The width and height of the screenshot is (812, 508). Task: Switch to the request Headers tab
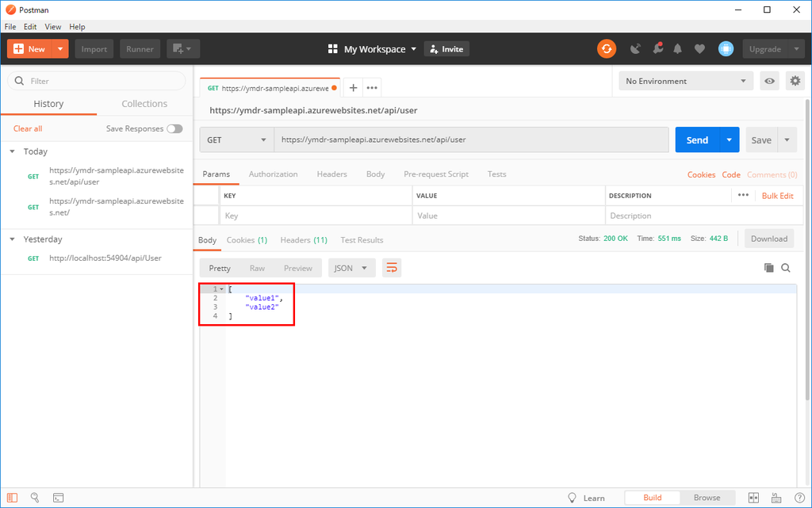click(x=332, y=174)
